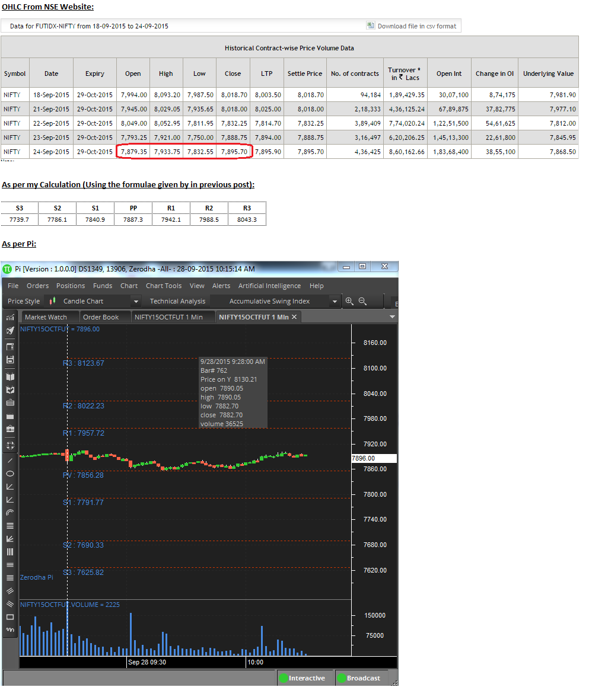This screenshot has width=608, height=700.
Task: Select the fan arrows drawing tool
Action: (10, 539)
